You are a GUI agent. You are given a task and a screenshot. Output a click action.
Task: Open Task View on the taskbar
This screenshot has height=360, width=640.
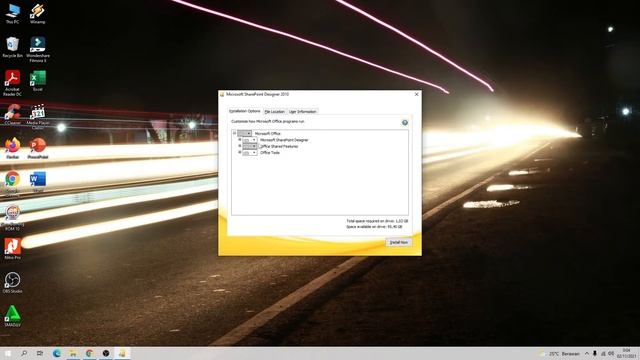(x=40, y=353)
